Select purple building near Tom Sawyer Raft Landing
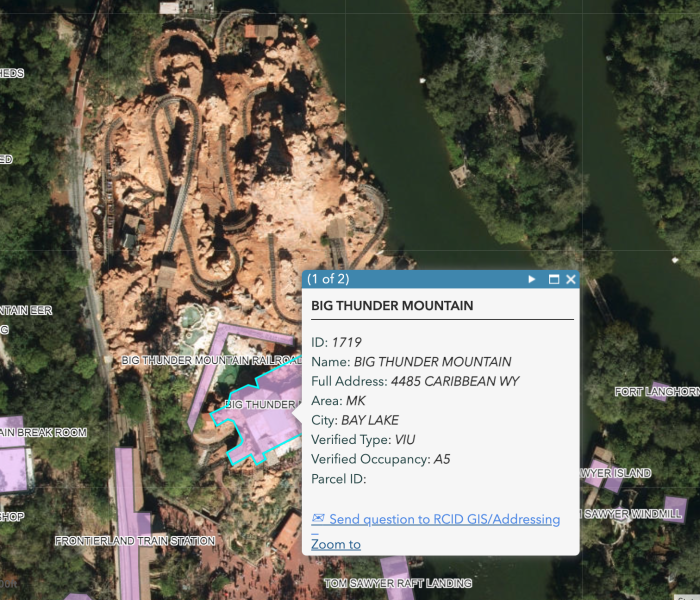This screenshot has height=600, width=700. click(x=397, y=569)
